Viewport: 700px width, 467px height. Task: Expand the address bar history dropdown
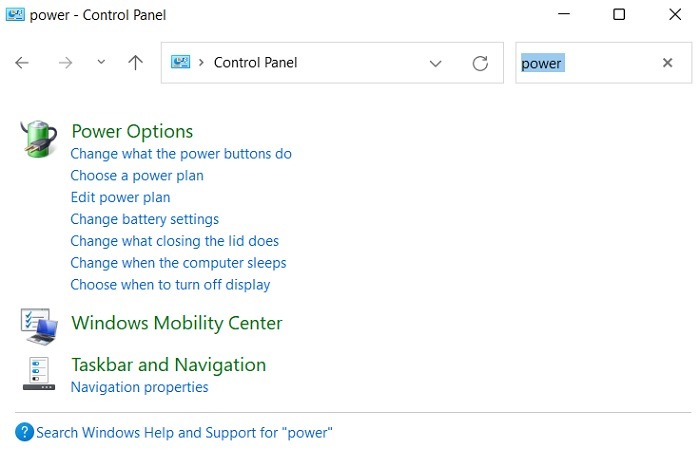click(435, 63)
